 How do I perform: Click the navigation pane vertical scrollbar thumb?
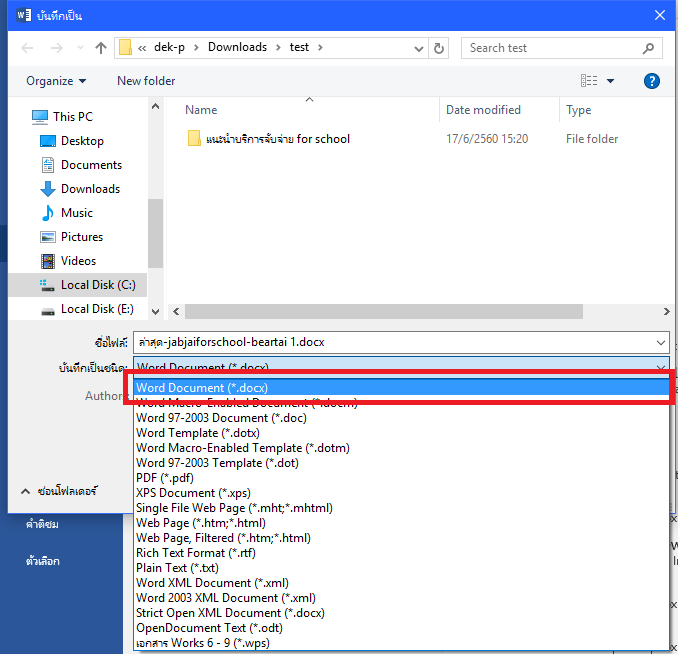click(155, 234)
